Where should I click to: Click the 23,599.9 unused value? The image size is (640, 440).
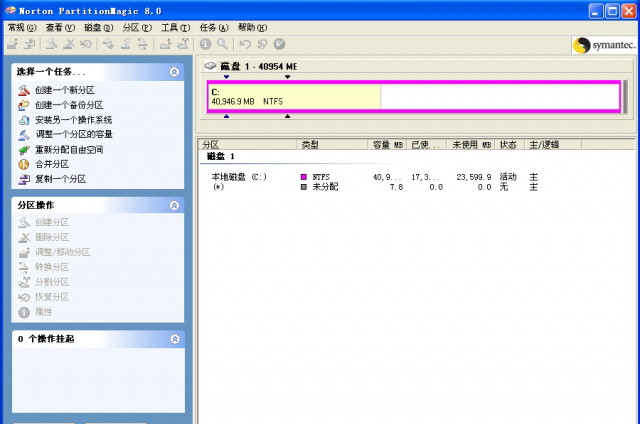tap(474, 177)
